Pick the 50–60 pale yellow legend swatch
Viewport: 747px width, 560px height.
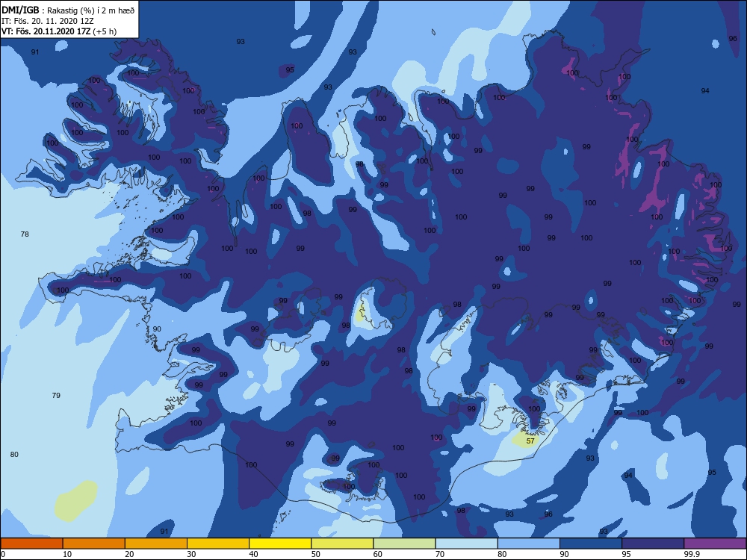pyautogui.click(x=343, y=544)
